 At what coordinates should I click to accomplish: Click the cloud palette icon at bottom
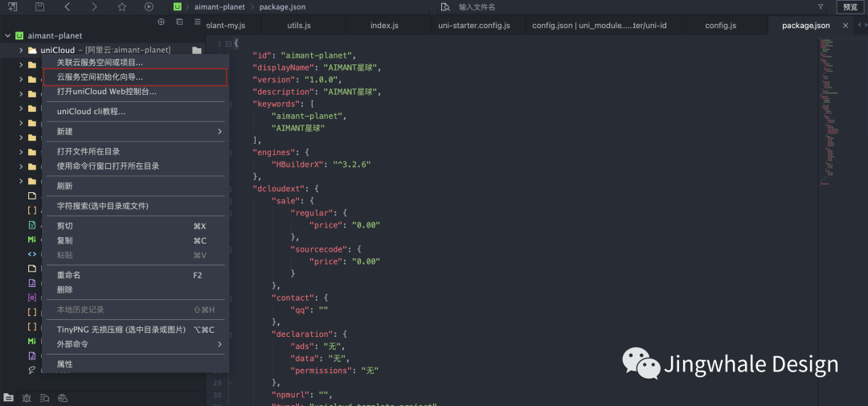pos(63,398)
